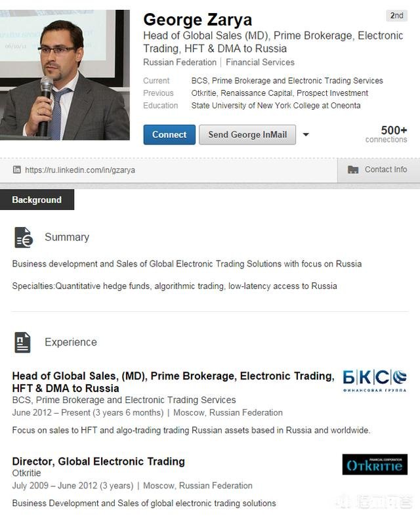The height and width of the screenshot is (516, 420).
Task: Click the Financial Services industry link
Action: coord(260,62)
